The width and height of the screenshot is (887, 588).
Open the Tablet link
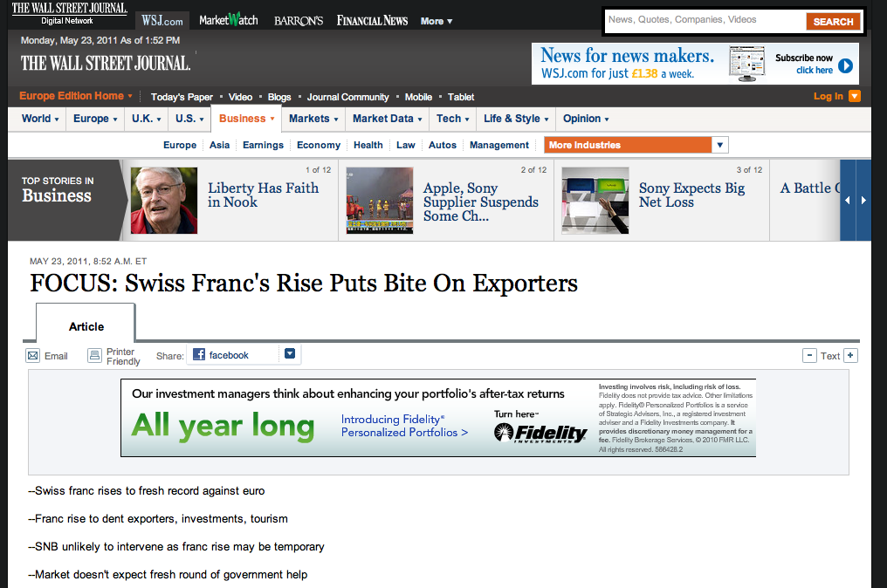point(461,97)
